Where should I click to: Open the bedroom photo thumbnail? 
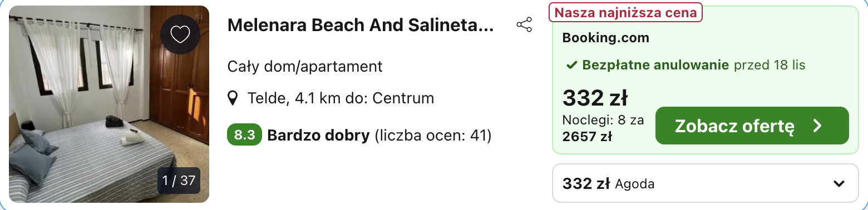point(109,104)
